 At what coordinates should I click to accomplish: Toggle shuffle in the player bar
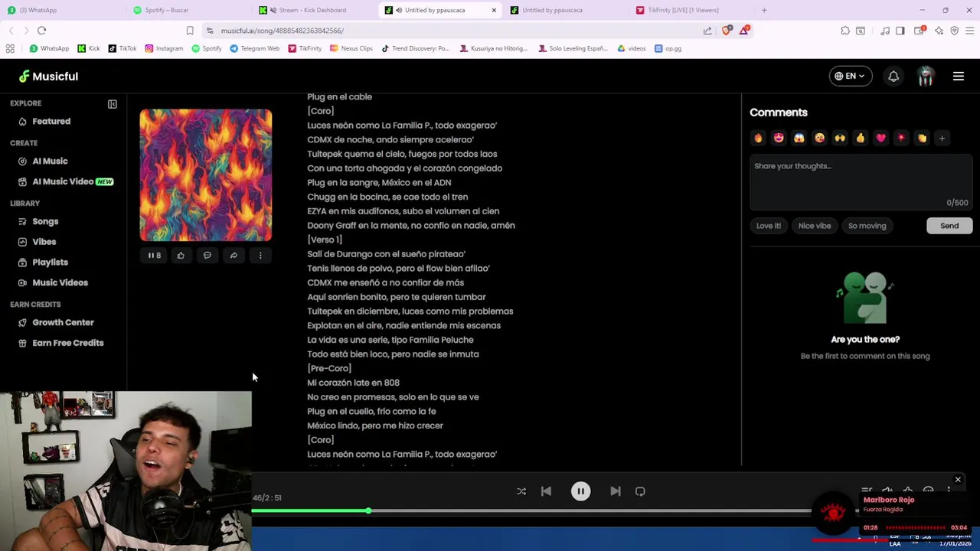(x=521, y=491)
